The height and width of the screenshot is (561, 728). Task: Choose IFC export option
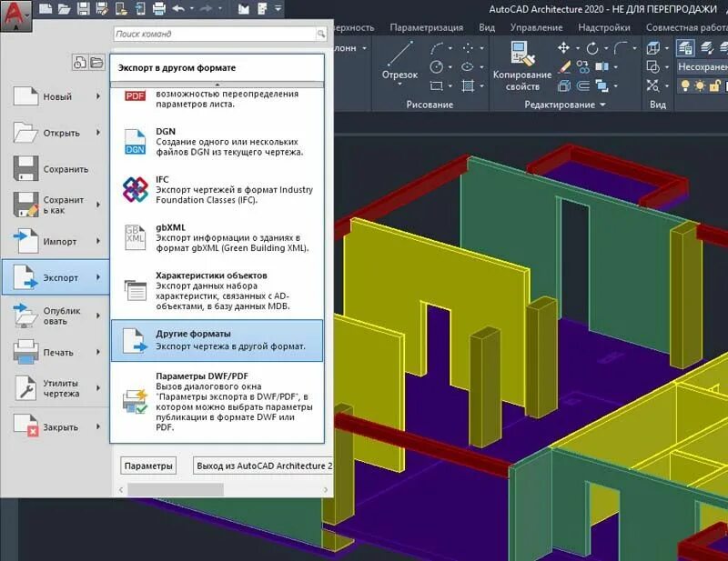coord(217,189)
